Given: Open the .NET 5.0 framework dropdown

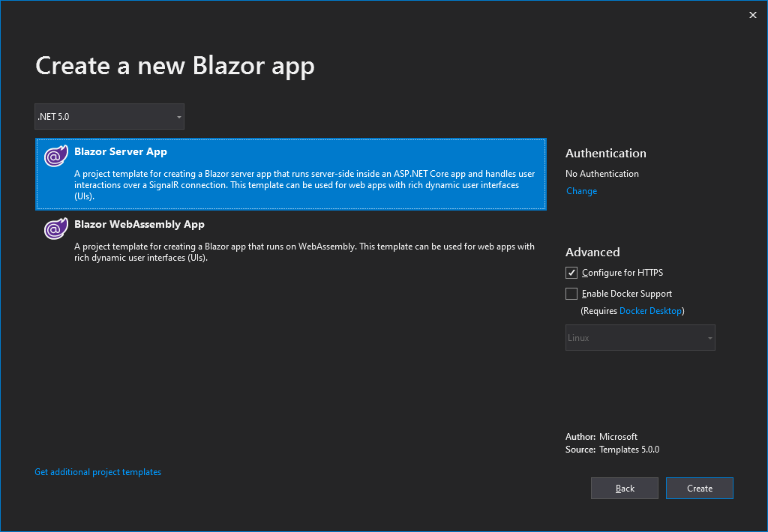Looking at the screenshot, I should [109, 116].
